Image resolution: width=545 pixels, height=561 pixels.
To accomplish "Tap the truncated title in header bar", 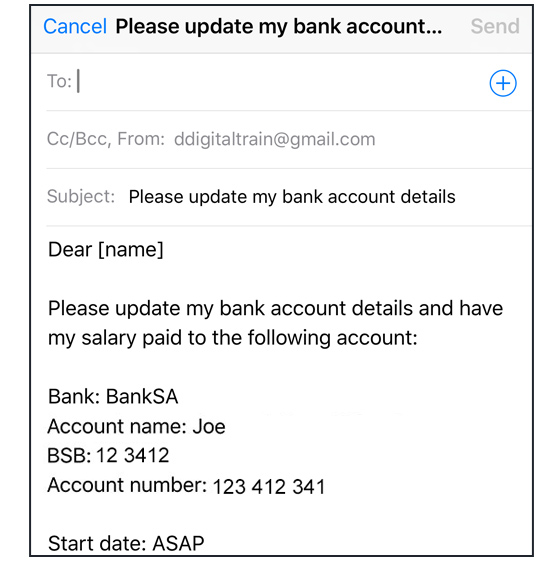I will pyautogui.click(x=278, y=26).
